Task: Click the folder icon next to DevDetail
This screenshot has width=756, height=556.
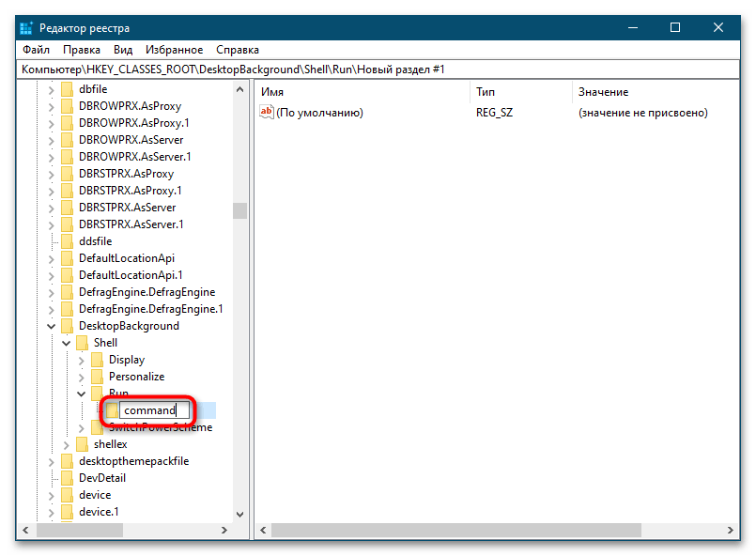Action: click(x=67, y=478)
